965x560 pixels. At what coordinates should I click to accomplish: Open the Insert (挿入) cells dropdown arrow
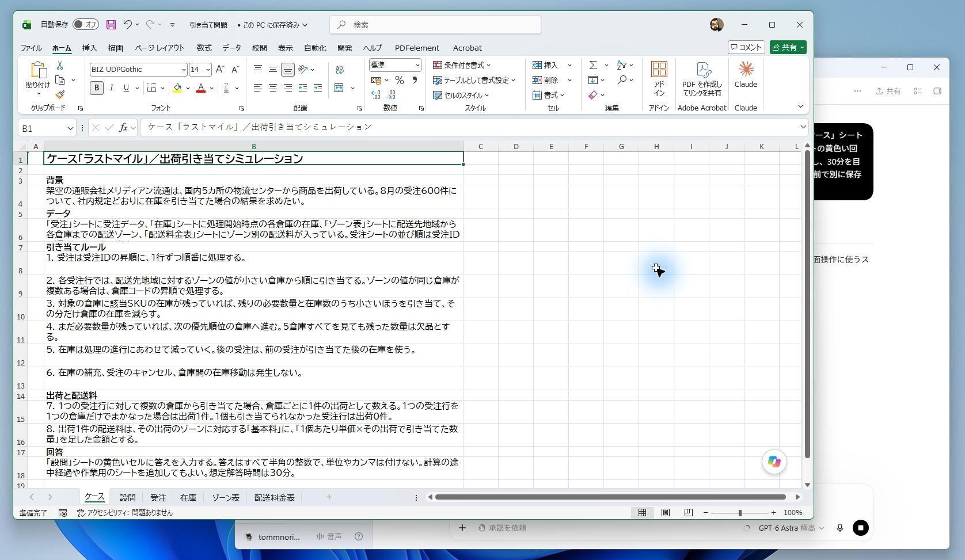[569, 65]
